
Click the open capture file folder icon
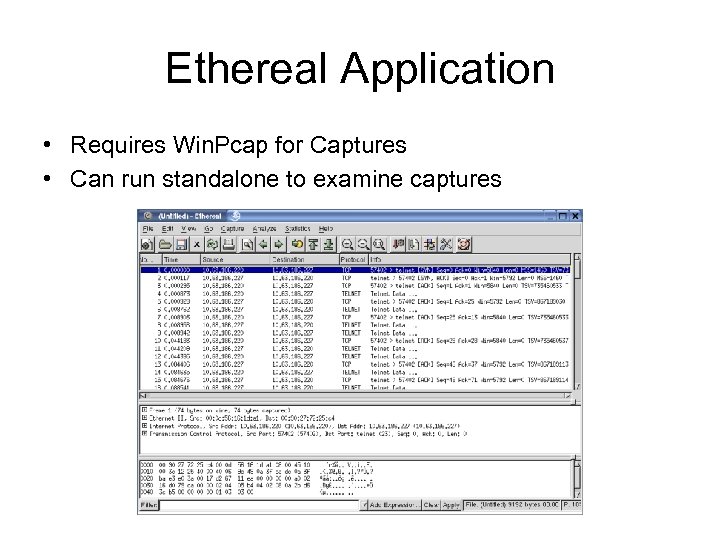165,244
